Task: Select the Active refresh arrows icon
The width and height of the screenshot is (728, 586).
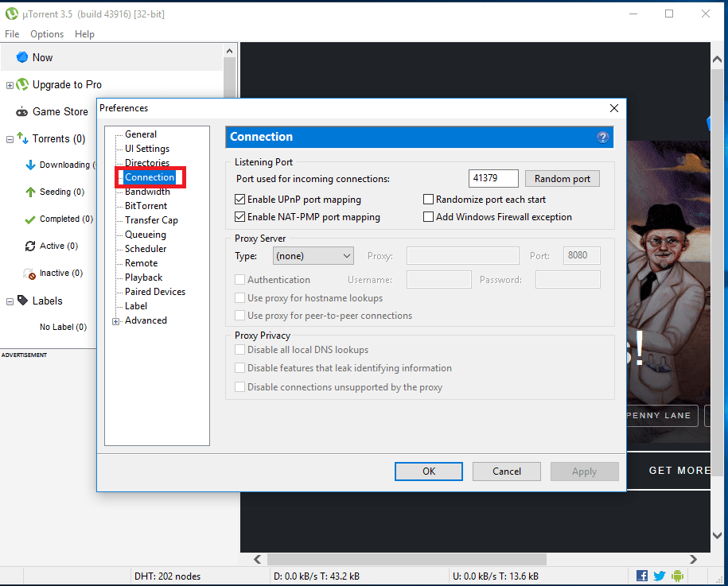Action: [x=30, y=246]
